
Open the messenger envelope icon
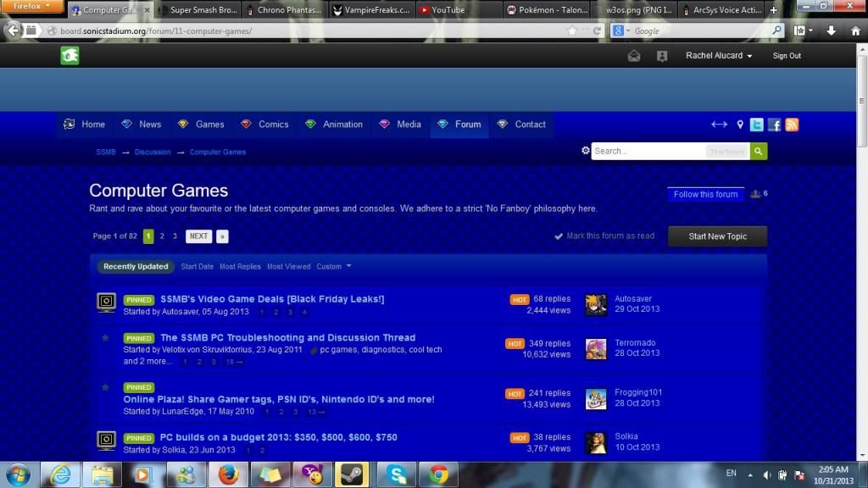tap(634, 56)
